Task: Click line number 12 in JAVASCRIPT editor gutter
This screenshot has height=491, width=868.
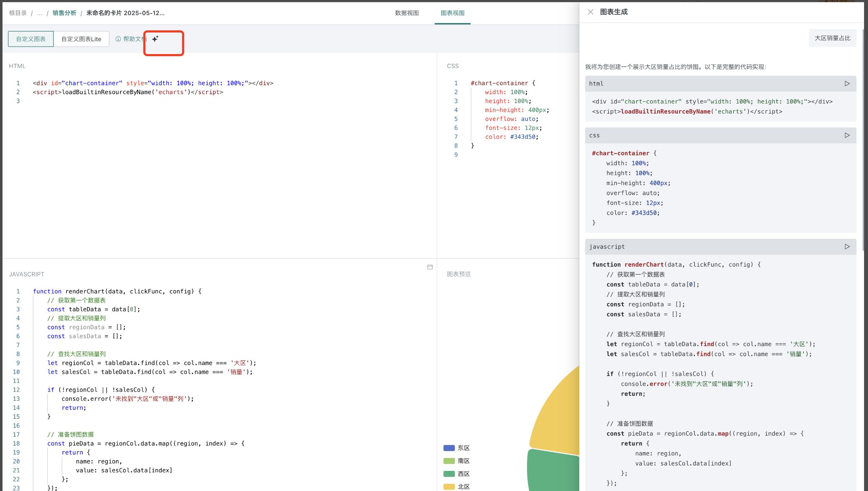Action: 16,390
